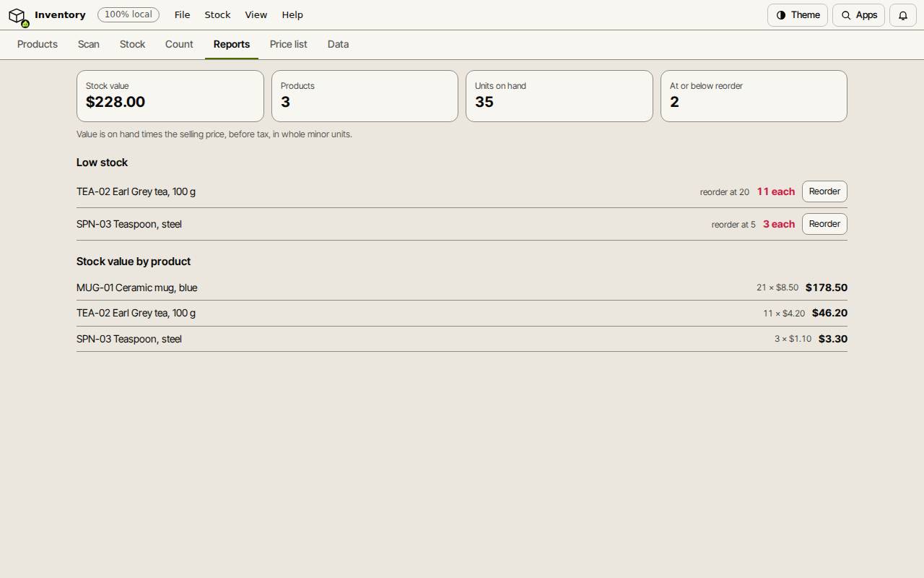Open the Stock menu in menu bar

[x=217, y=14]
